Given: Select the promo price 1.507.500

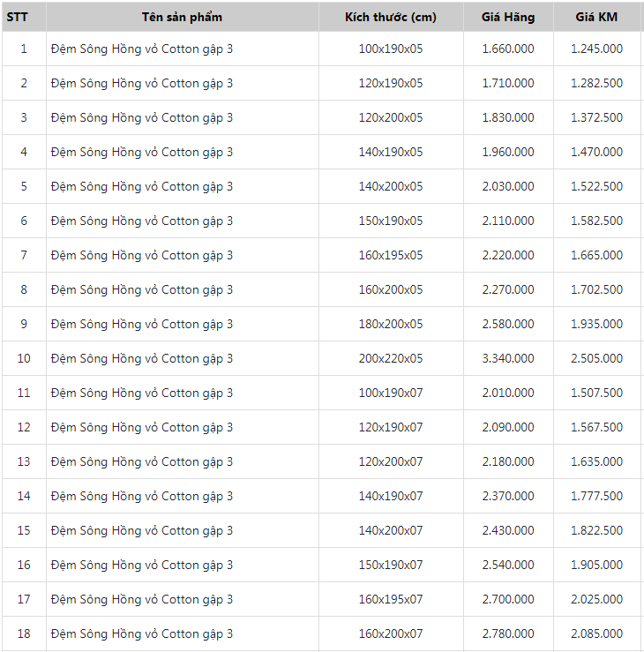Looking at the screenshot, I should coord(596,393).
